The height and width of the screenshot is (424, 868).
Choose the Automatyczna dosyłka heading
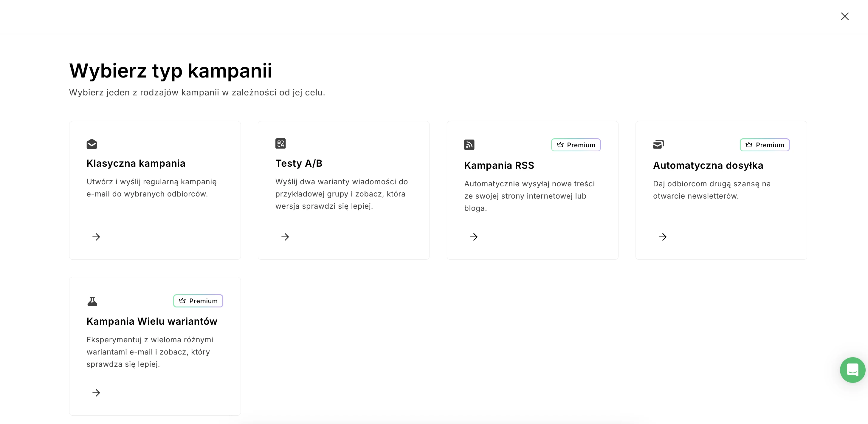point(708,165)
